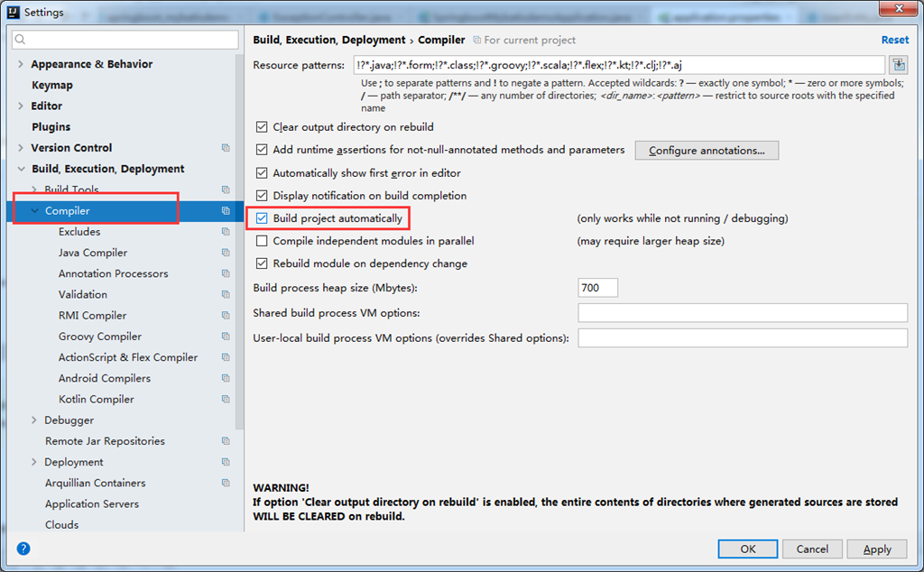Toggle Automatically show first error in editor

[262, 173]
